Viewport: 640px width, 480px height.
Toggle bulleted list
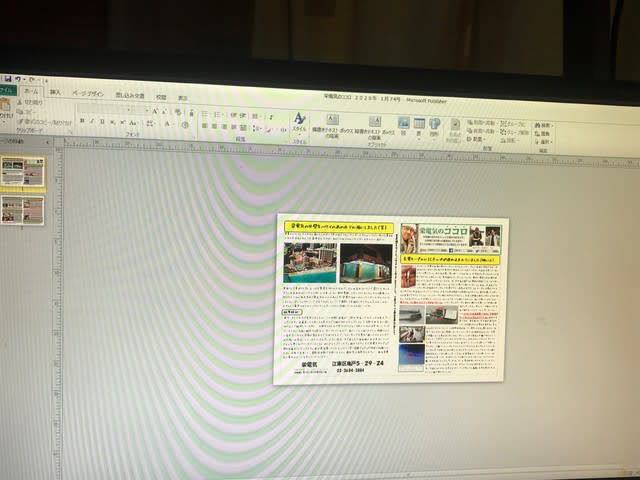[206, 114]
